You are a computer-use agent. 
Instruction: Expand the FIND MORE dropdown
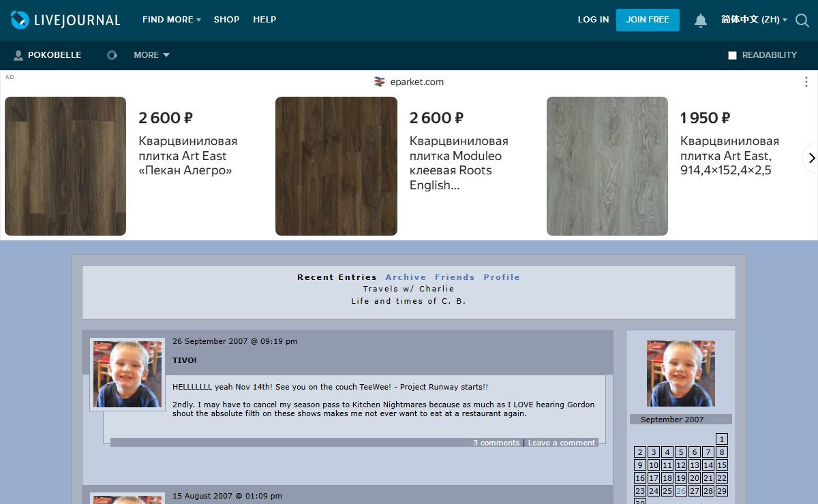(x=171, y=20)
